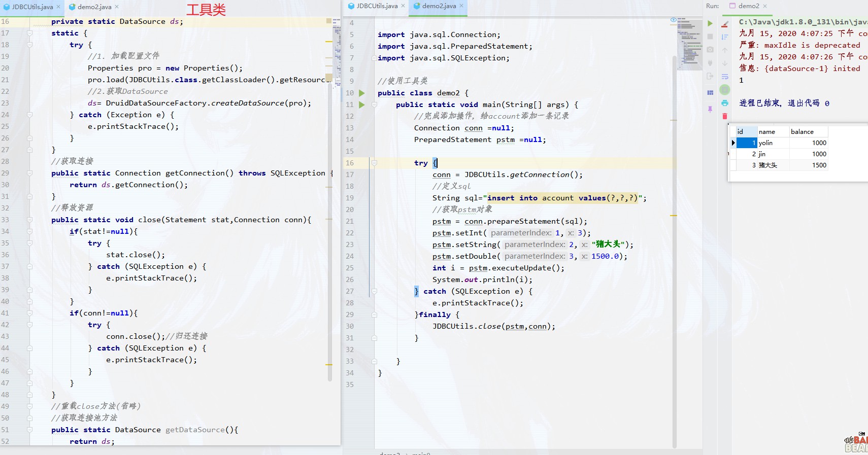
Task: Click the Up stack trace arrow
Action: coord(725,50)
